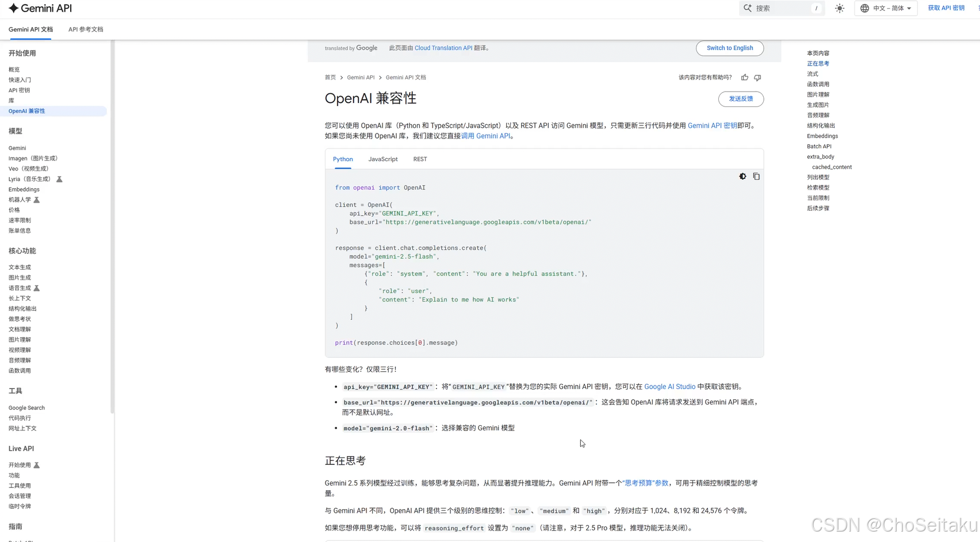Click 获取 API 密钥 link
This screenshot has height=542, width=980.
point(946,8)
